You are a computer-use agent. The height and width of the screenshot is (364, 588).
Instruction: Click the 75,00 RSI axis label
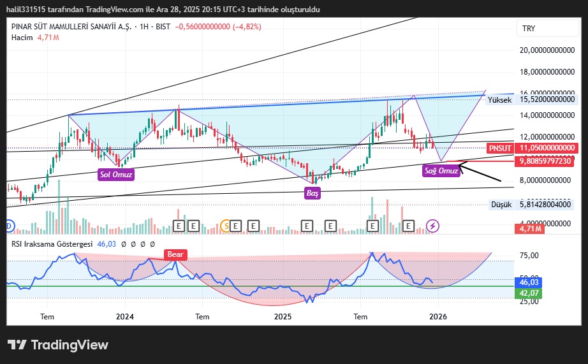pos(529,255)
